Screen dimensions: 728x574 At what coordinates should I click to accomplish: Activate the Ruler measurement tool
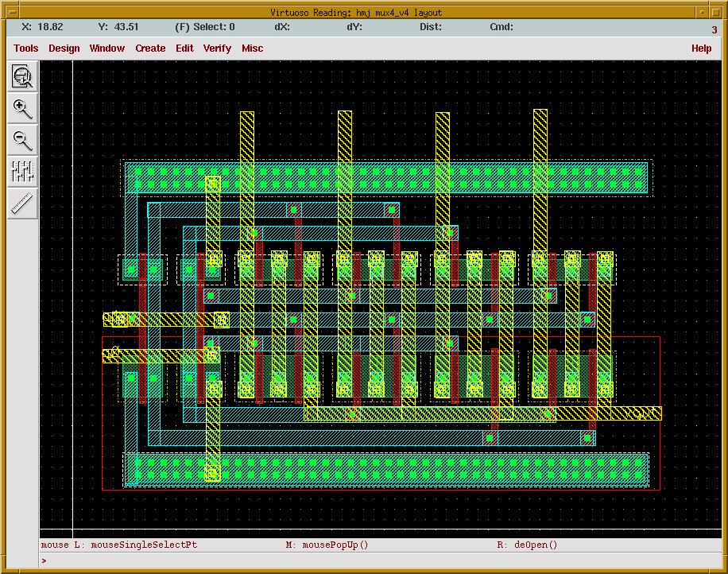(x=22, y=204)
